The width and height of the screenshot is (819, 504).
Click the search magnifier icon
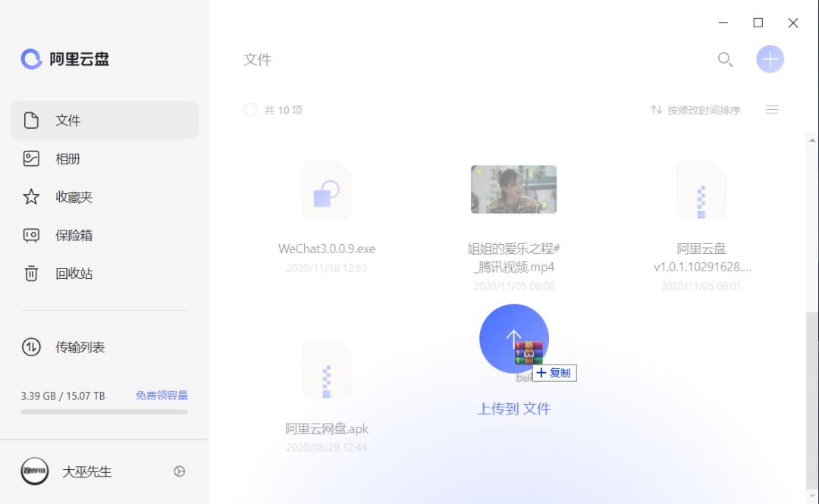(x=725, y=59)
